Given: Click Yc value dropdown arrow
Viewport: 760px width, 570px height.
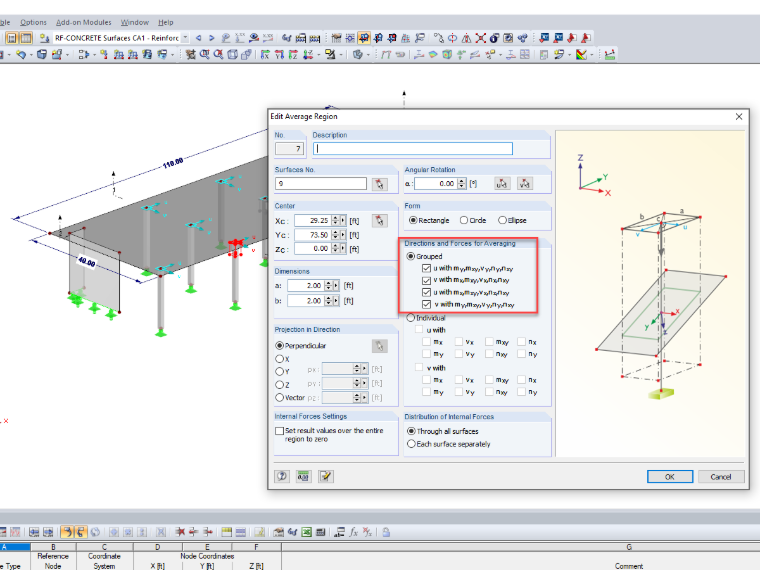Looking at the screenshot, I should click(x=343, y=235).
